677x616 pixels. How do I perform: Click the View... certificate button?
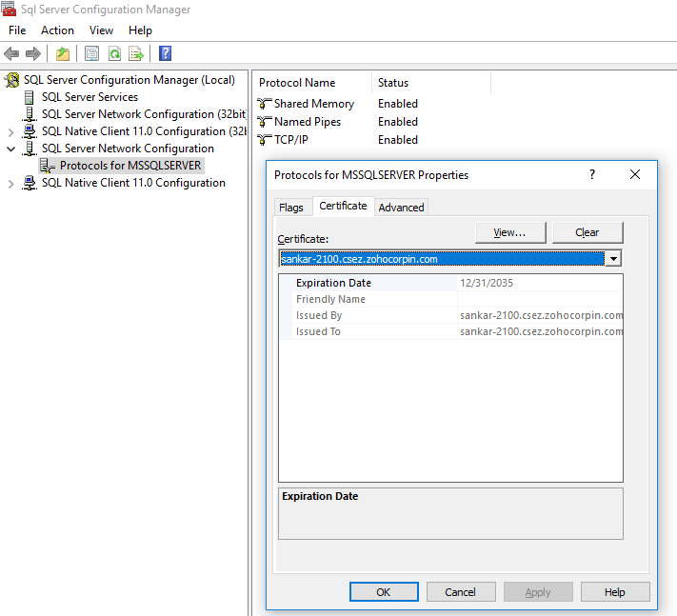coord(510,232)
